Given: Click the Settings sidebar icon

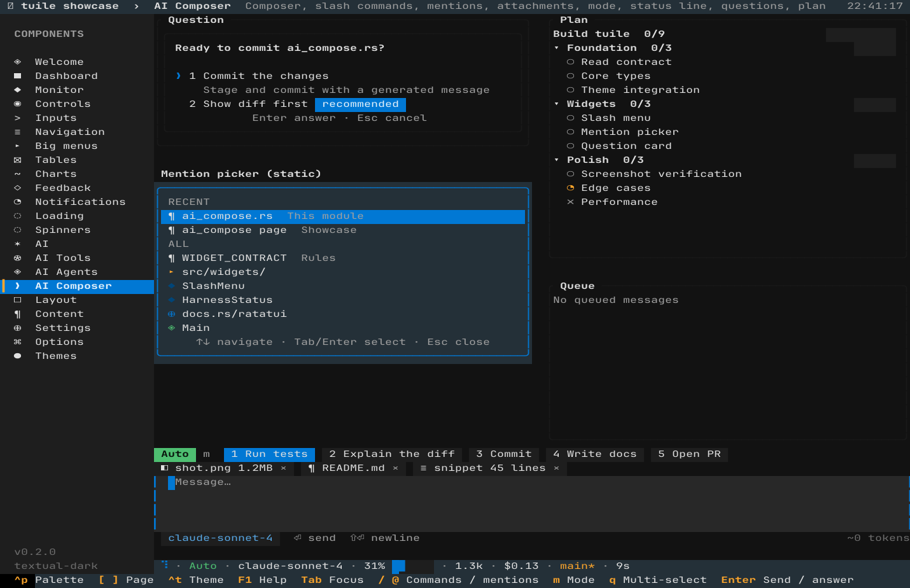Looking at the screenshot, I should tap(17, 328).
